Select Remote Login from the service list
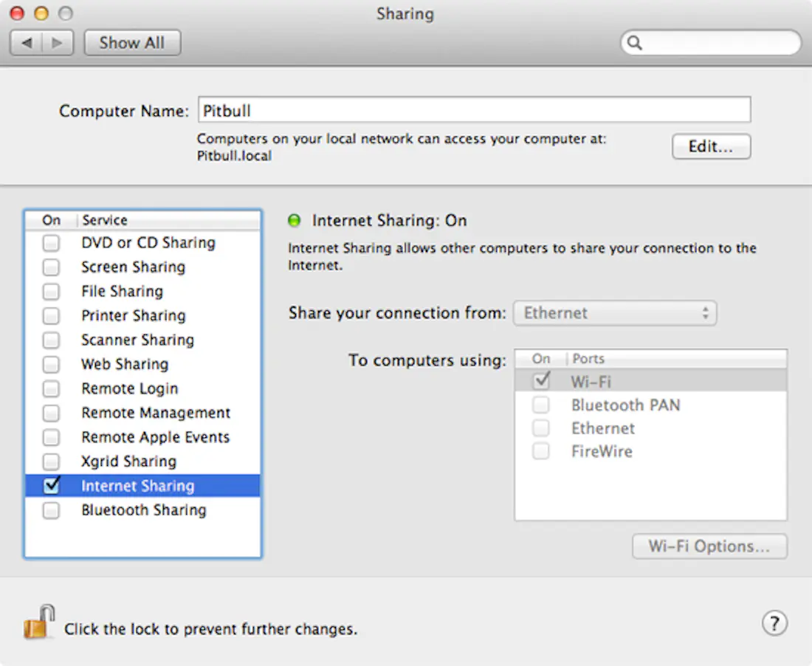Viewport: 812px width, 666px height. pyautogui.click(x=129, y=388)
